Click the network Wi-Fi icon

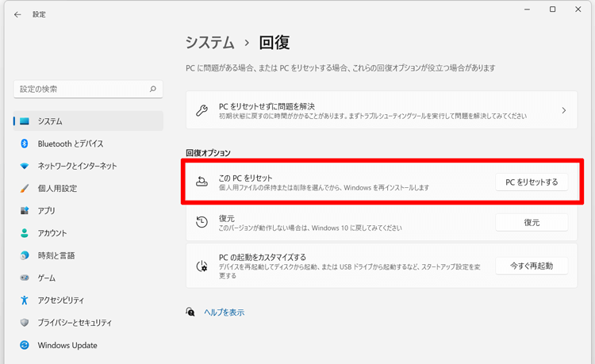click(25, 166)
